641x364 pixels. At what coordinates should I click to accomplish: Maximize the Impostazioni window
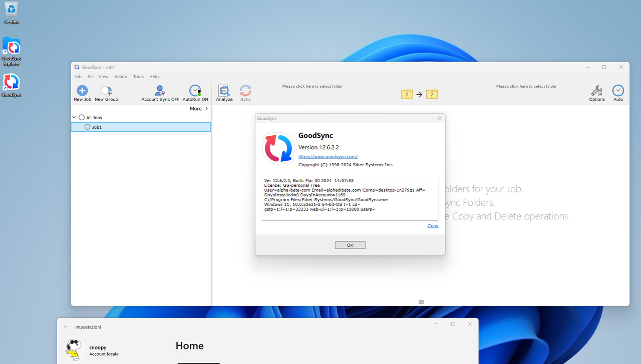tap(453, 324)
